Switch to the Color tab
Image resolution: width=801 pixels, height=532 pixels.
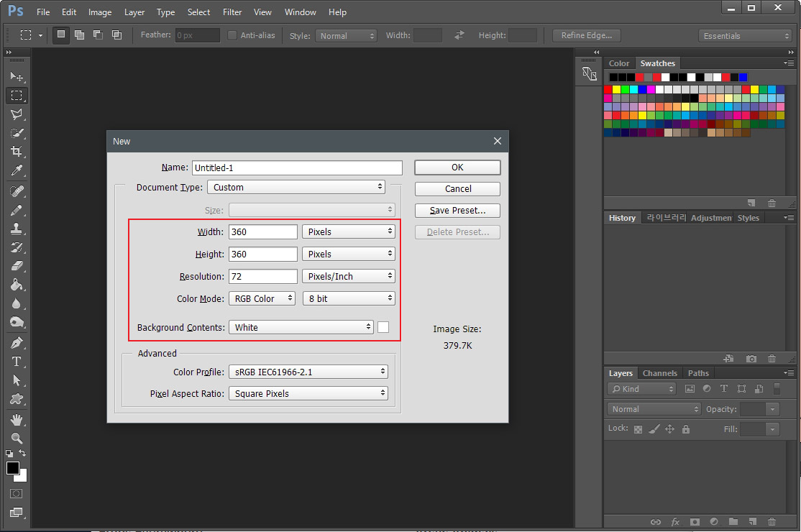619,63
